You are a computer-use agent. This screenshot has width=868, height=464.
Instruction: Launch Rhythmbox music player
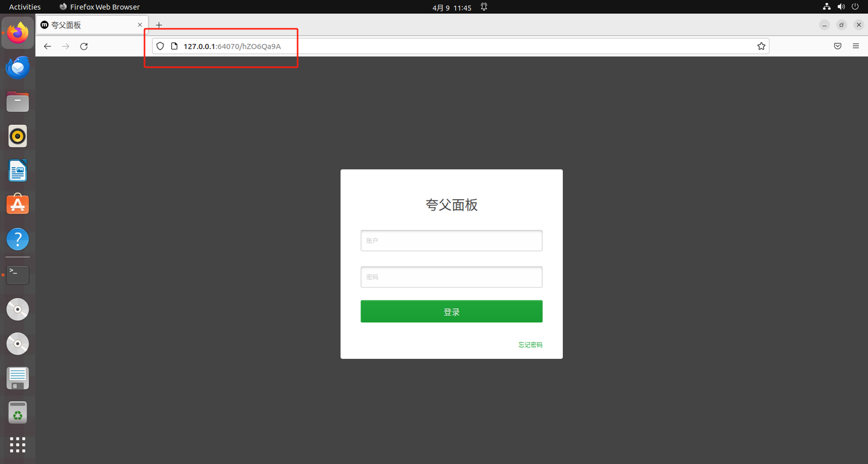17,136
